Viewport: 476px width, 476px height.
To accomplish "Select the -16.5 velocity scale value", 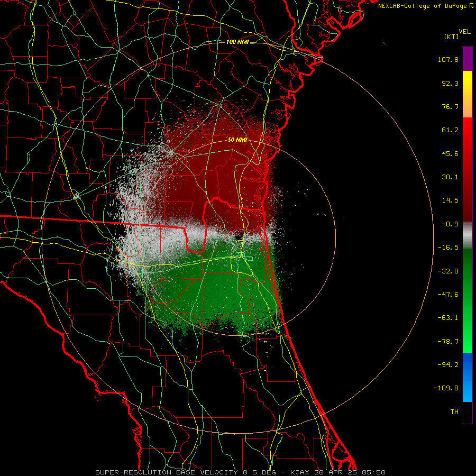I will (x=448, y=248).
